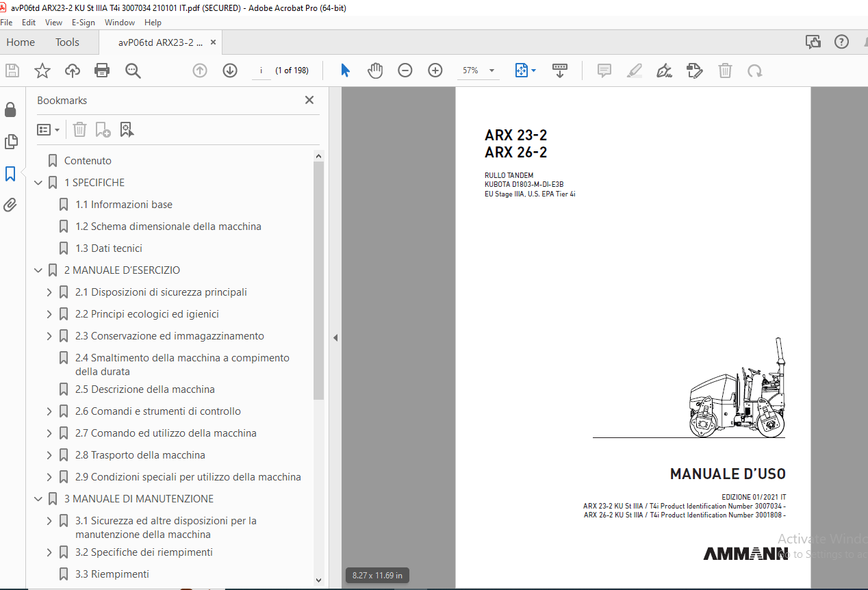This screenshot has height=590, width=868.
Task: Click the Delete trash icon in toolbar
Action: coord(725,70)
